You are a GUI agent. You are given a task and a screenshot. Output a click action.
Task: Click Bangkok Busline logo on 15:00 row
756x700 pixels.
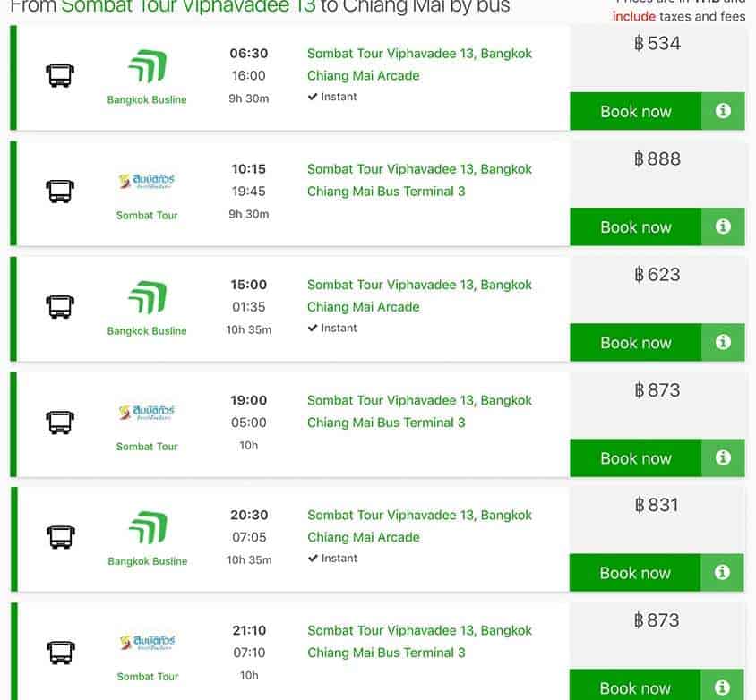point(147,297)
